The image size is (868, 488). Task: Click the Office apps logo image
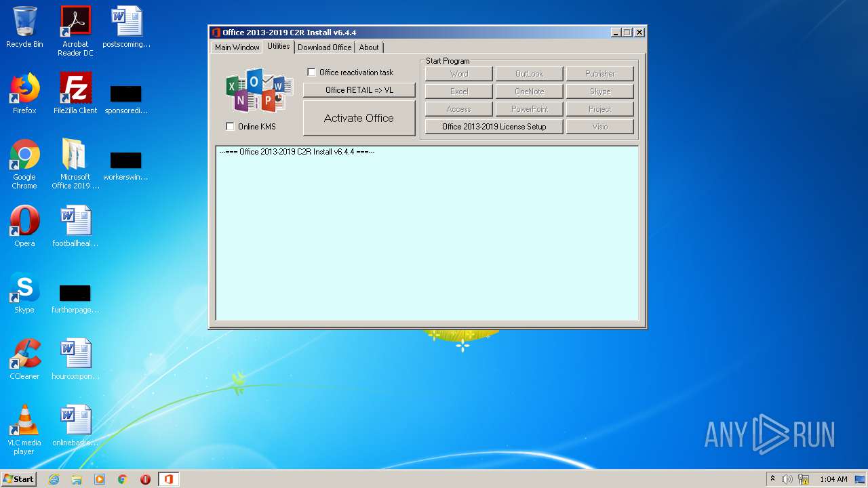pyautogui.click(x=260, y=89)
